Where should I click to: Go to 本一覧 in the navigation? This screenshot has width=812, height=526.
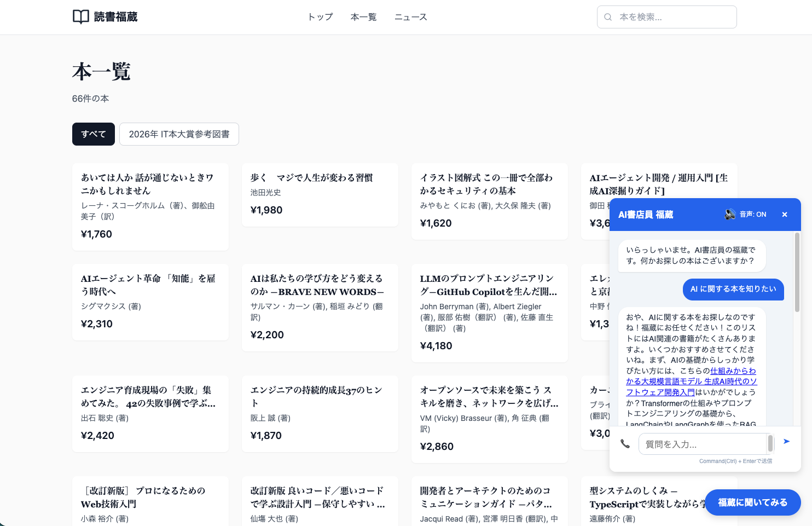pos(363,17)
